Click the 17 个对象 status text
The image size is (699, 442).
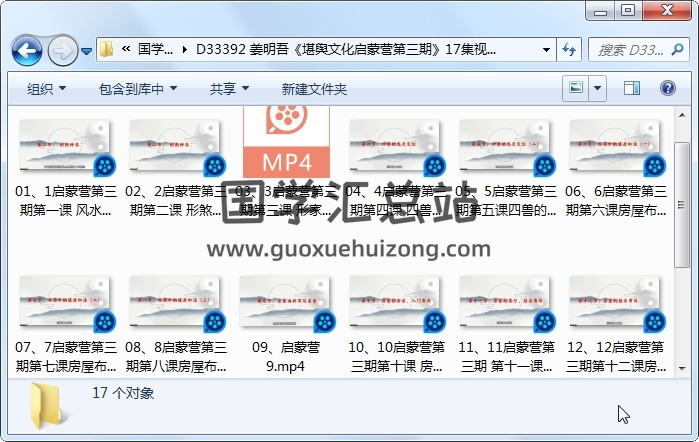coord(123,393)
